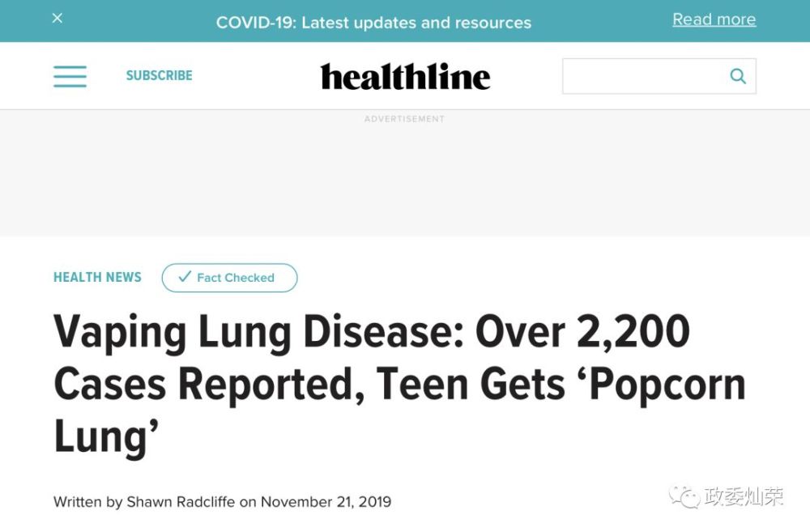Dismiss the COVID-19 banner with the X

pyautogui.click(x=58, y=18)
